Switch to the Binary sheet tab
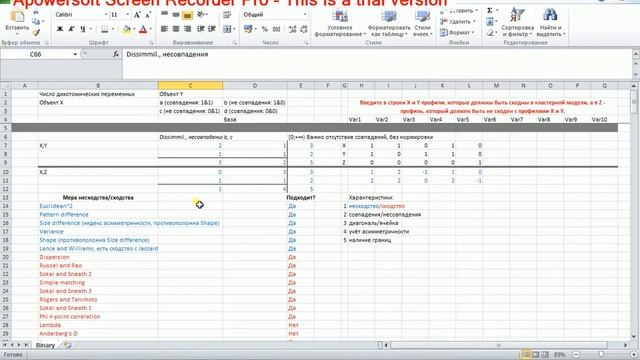 pyautogui.click(x=45, y=345)
